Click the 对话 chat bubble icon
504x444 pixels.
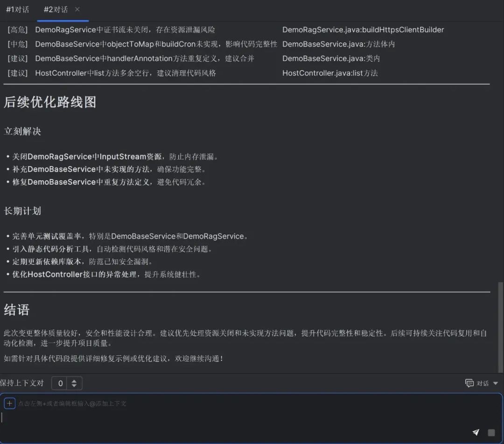(469, 383)
